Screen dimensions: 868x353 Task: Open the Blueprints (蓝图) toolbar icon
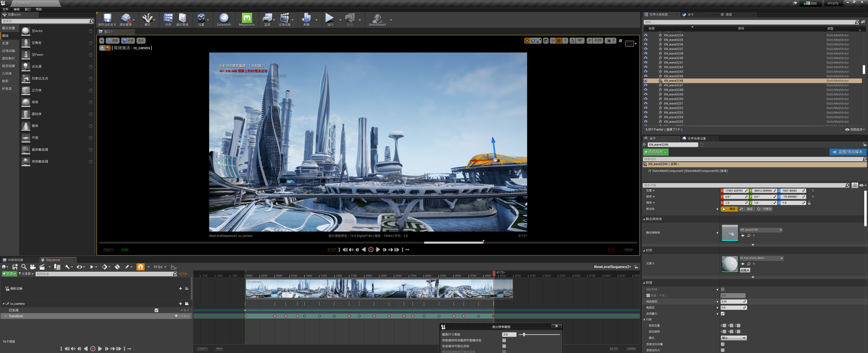268,18
